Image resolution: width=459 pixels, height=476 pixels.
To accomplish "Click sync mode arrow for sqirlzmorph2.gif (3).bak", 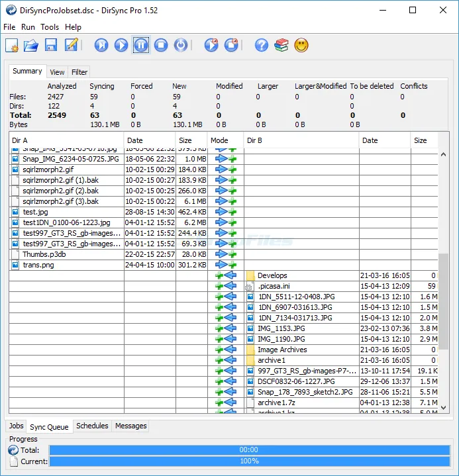I will pos(226,201).
